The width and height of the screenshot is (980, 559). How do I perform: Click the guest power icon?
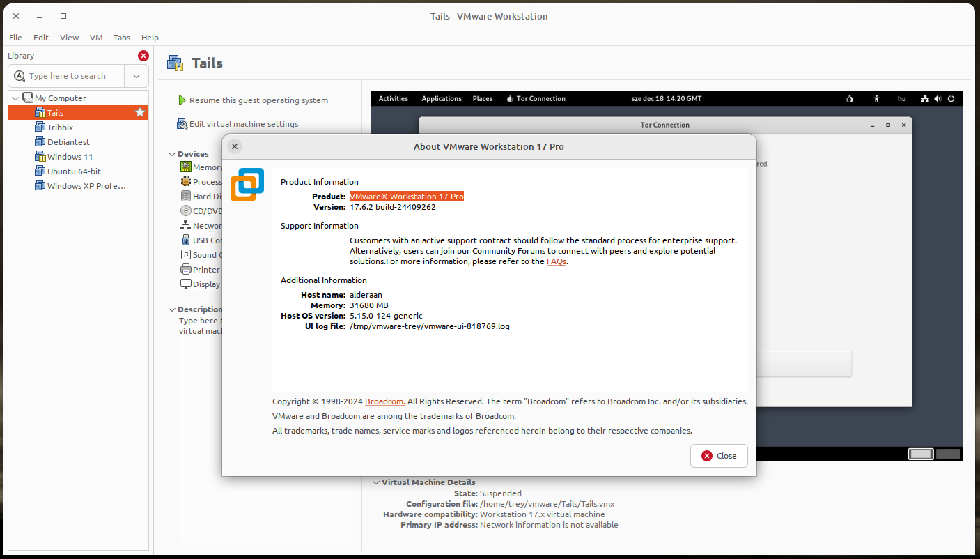coord(951,99)
